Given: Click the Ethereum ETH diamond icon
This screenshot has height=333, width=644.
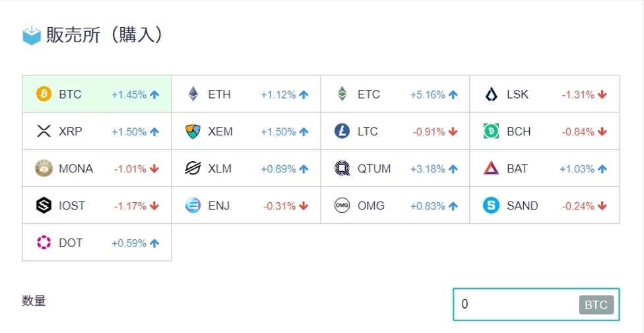Looking at the screenshot, I should coord(193,94).
